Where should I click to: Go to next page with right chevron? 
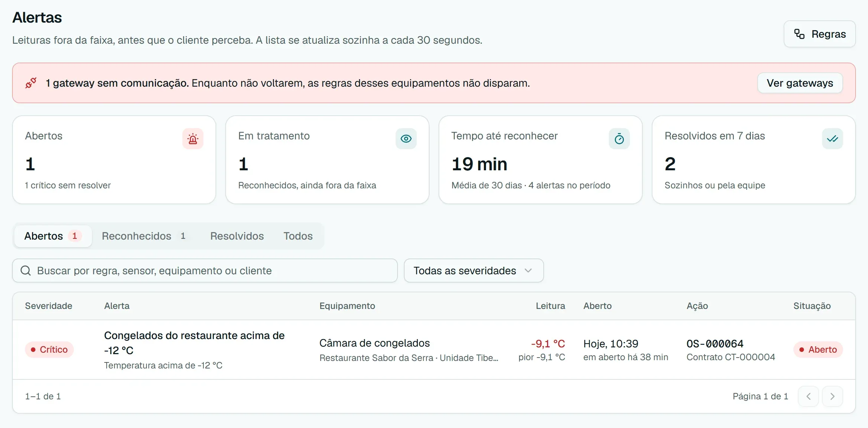833,396
